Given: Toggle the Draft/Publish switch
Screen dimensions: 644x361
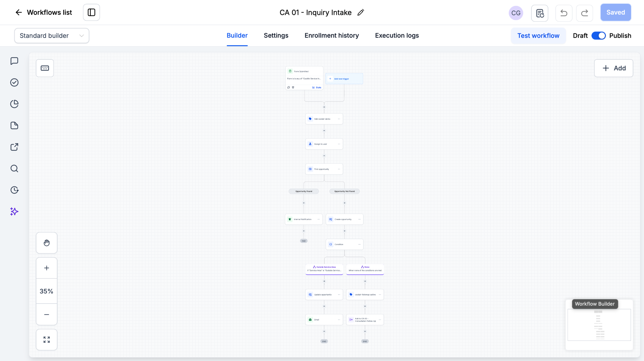Looking at the screenshot, I should [598, 36].
